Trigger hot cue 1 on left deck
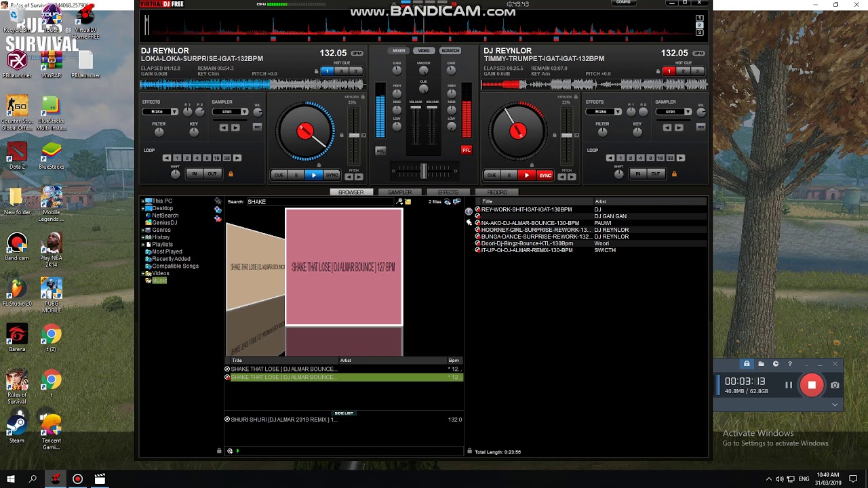868x488 pixels. [x=328, y=71]
